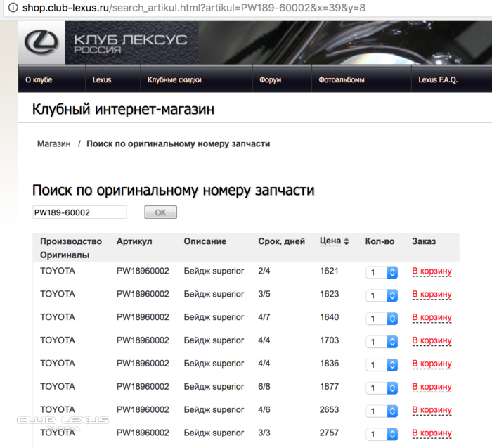This screenshot has width=492, height=448.
Task: Sort results by price arrows icon
Action: coord(346,242)
